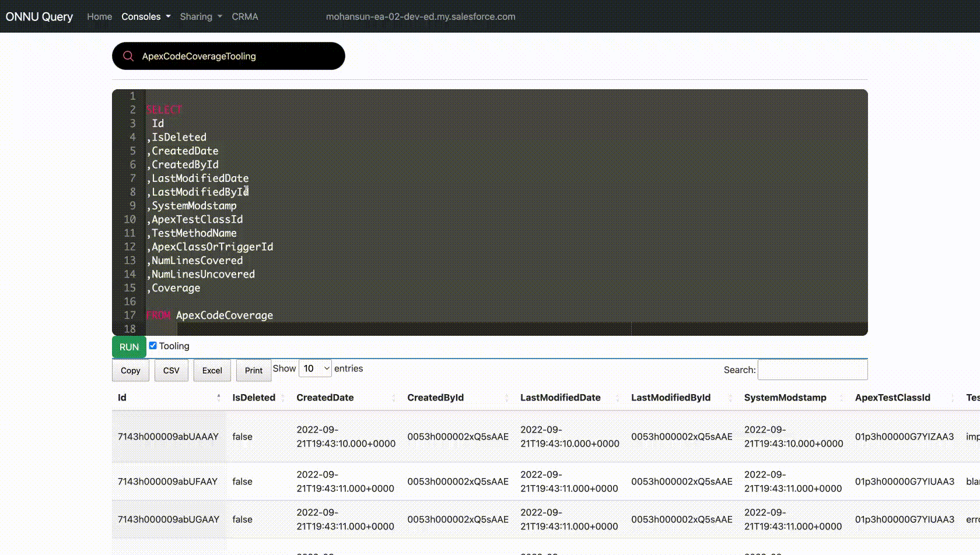Screen dimensions: 980x555
Task: Sort by CreatedDate column header
Action: (346, 398)
